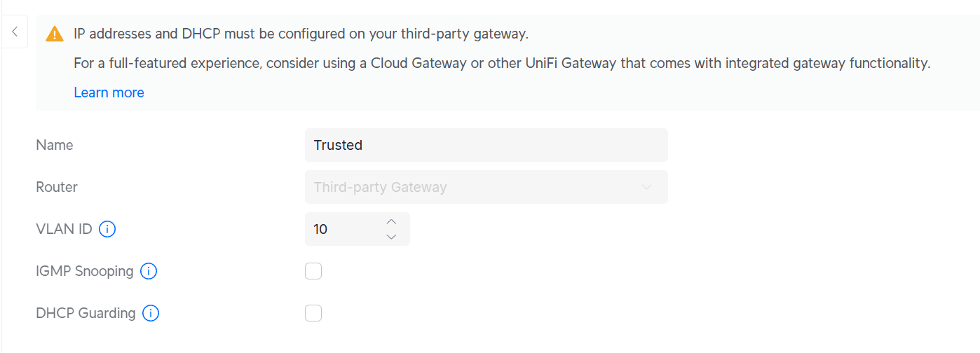
Task: Click into the VLAN ID number field
Action: tap(343, 229)
